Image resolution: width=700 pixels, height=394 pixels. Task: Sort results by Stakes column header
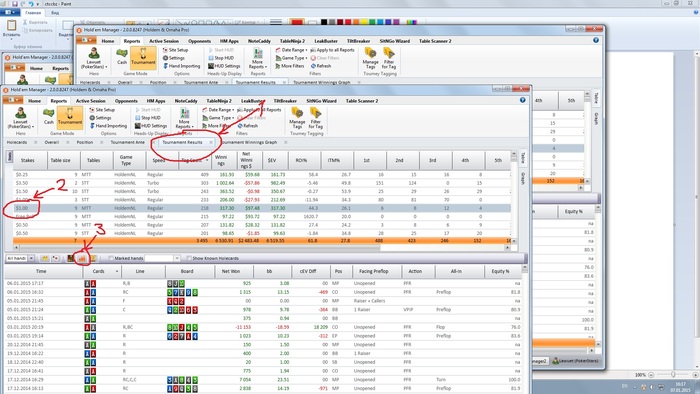[x=28, y=160]
